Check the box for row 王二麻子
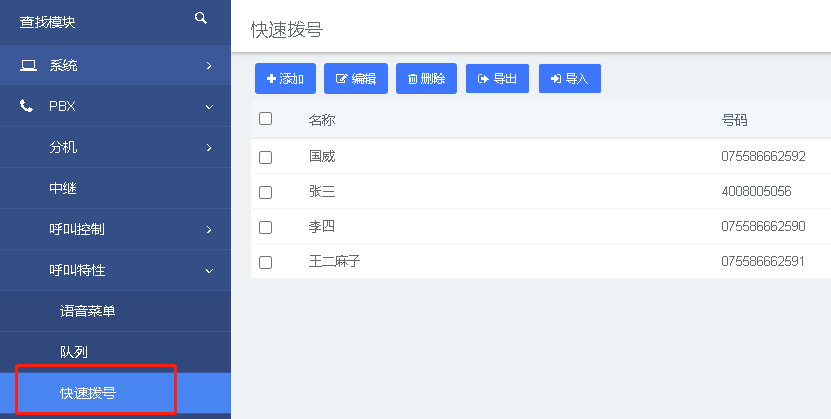Image resolution: width=831 pixels, height=419 pixels. click(x=266, y=262)
